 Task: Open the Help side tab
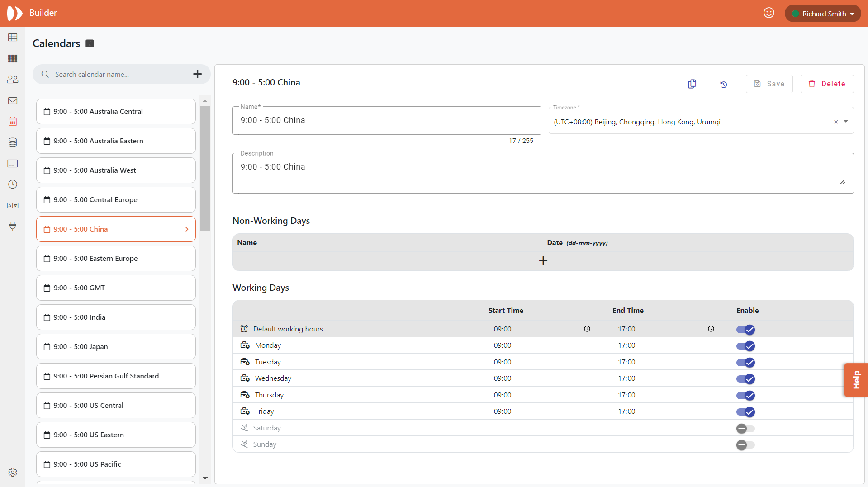pos(856,380)
